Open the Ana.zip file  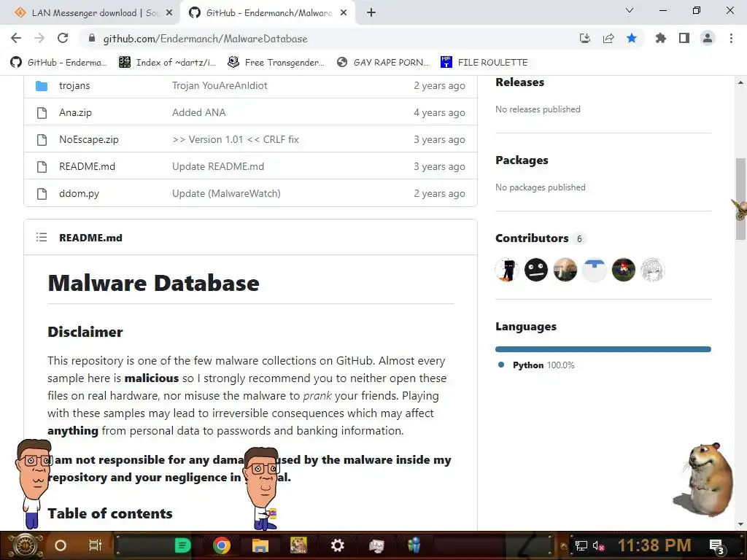pyautogui.click(x=75, y=113)
